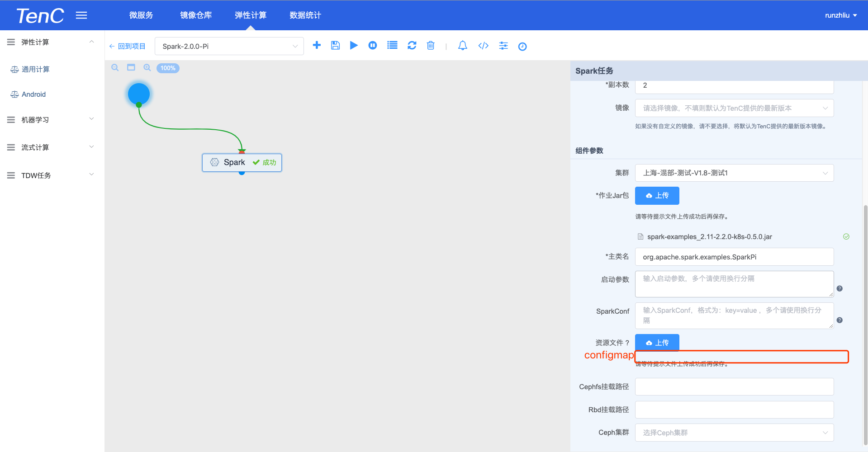The image size is (868, 452).
Task: Click the zoom out magnifier on canvas
Action: 115,68
